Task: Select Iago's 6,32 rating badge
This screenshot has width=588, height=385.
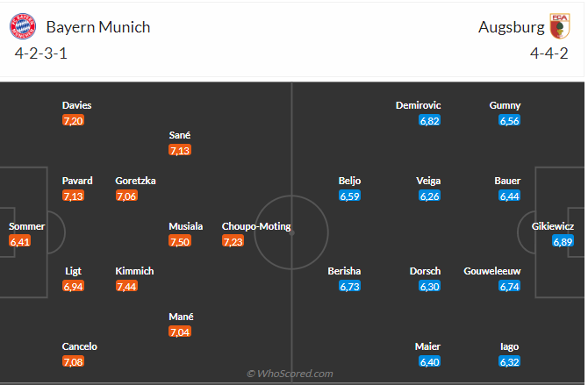Action: click(x=510, y=361)
